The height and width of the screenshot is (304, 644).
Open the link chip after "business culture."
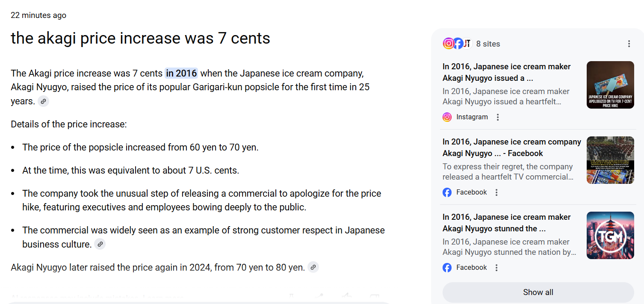(x=100, y=244)
